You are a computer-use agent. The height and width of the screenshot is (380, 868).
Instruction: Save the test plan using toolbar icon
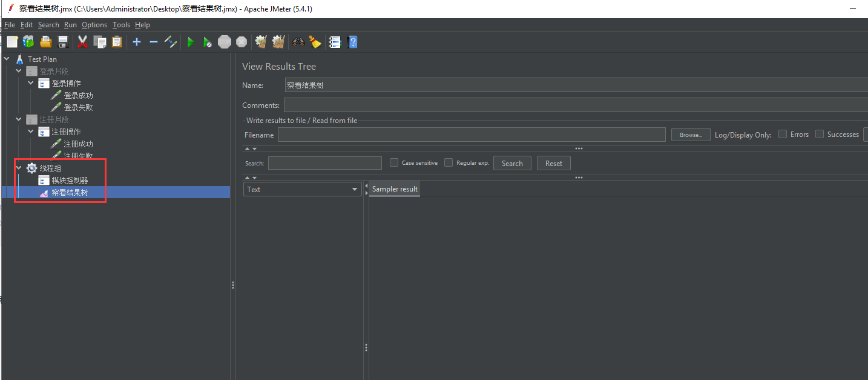pyautogui.click(x=63, y=42)
